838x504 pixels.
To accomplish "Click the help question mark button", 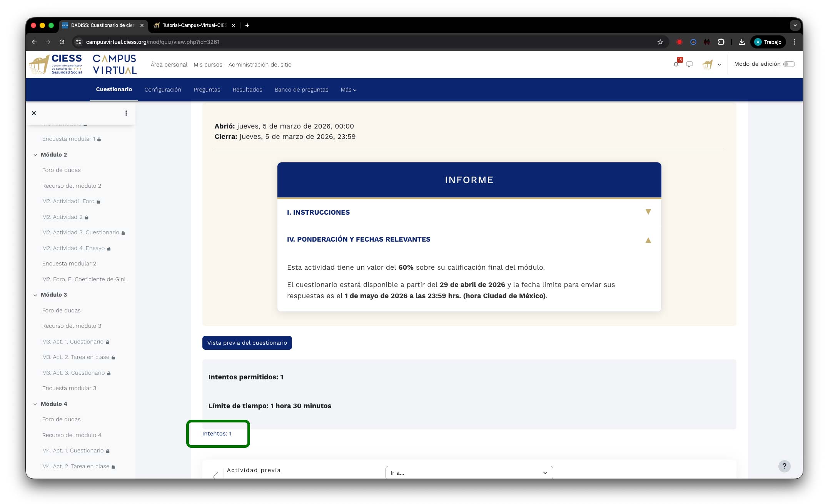I will (x=784, y=466).
